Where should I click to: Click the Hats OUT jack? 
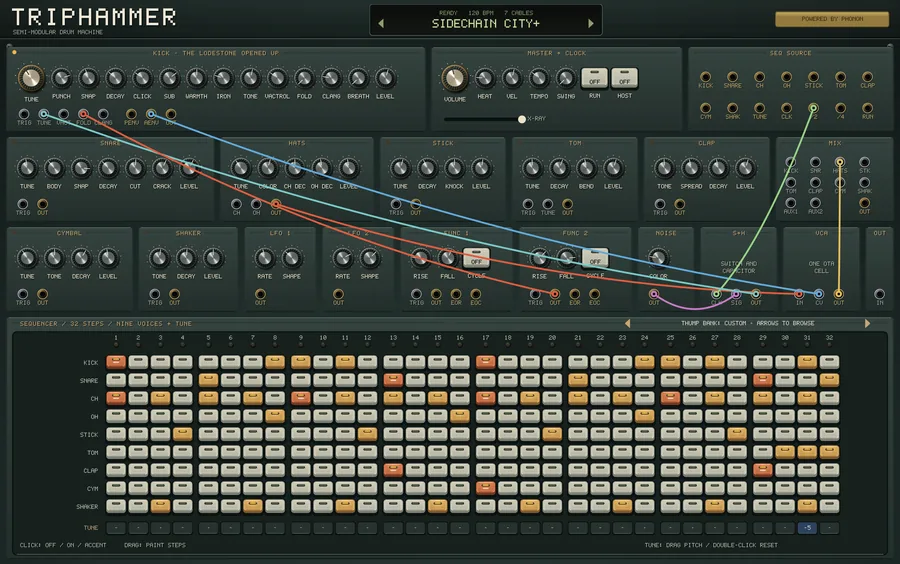276,204
